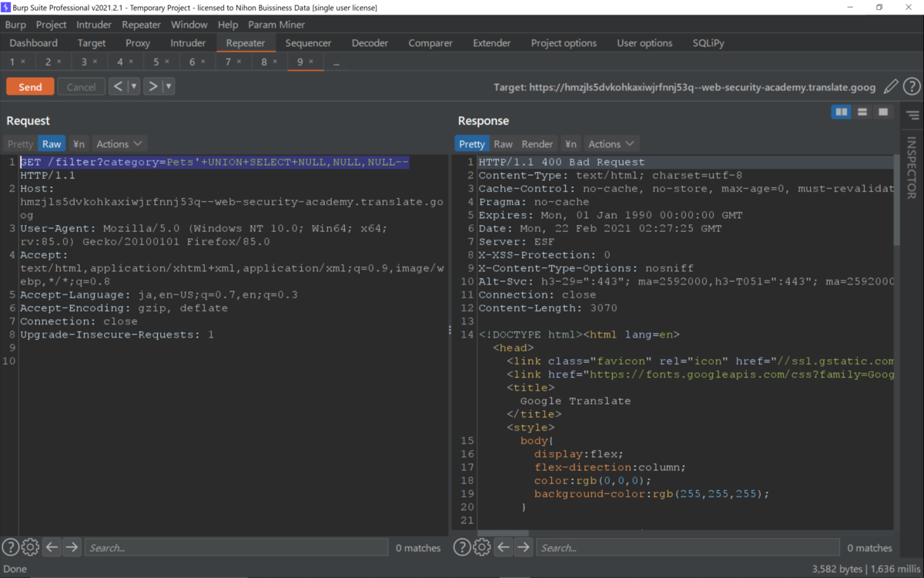Open Request search settings gear
924x578 pixels.
[x=30, y=547]
